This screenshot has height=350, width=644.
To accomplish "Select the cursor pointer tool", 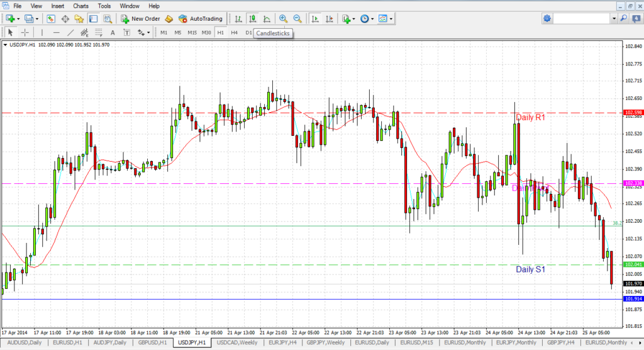I will click(x=11, y=33).
